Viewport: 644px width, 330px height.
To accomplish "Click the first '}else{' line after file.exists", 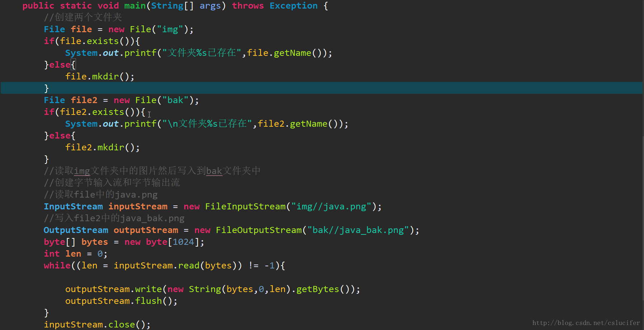I will [x=60, y=65].
